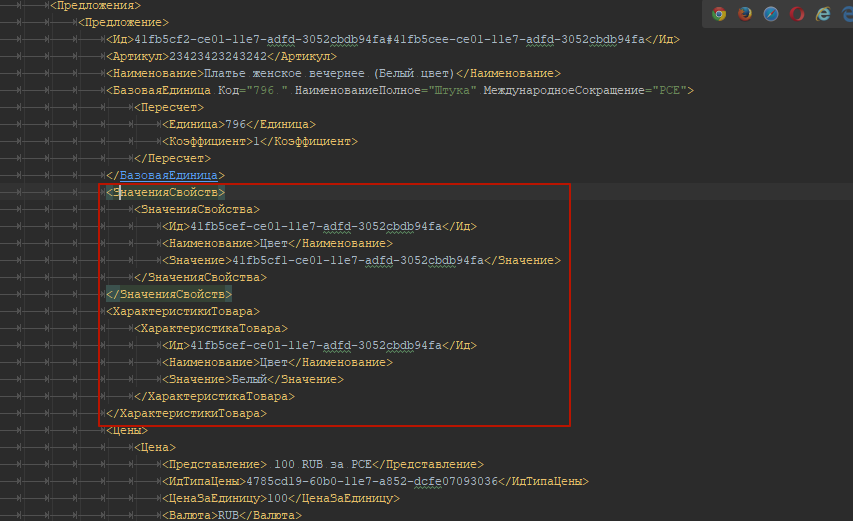
Task: Click the opening ЗначенияСвойства tag
Action: (x=197, y=209)
